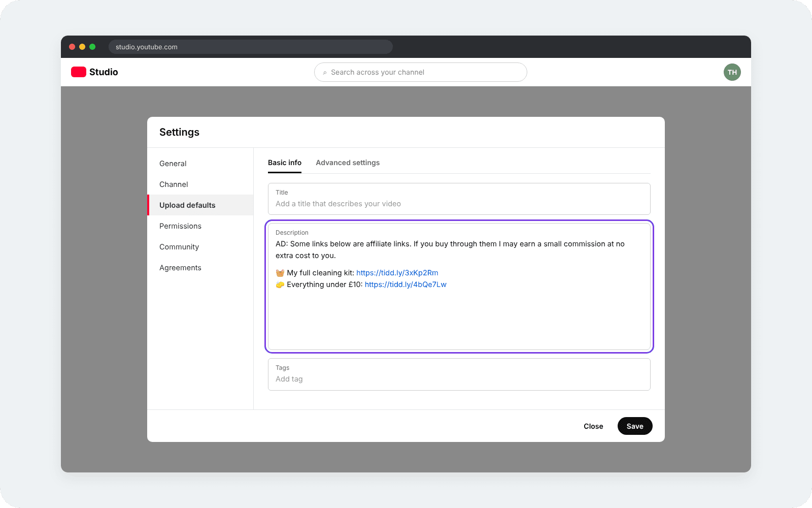Switch to the Basic info tab
This screenshot has width=812, height=508.
tap(285, 163)
